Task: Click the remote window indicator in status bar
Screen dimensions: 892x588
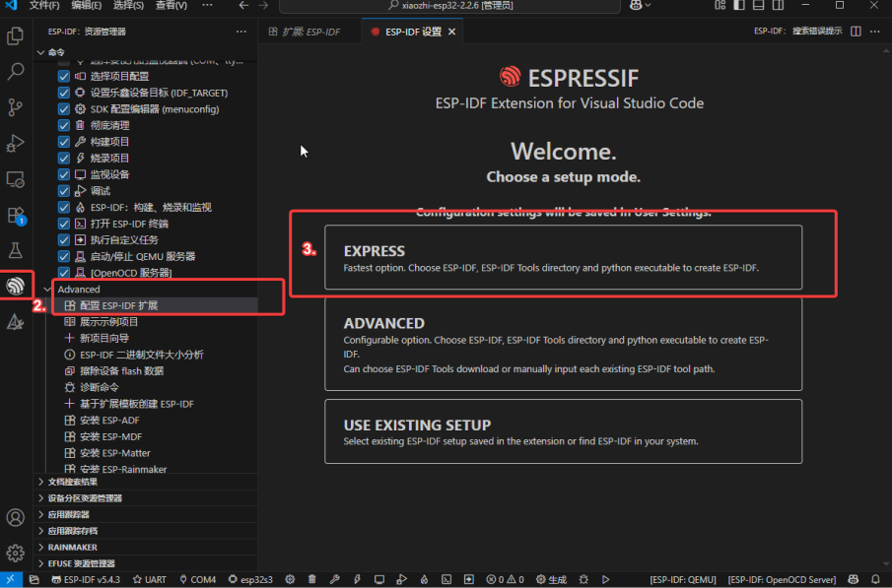Action: 11,579
